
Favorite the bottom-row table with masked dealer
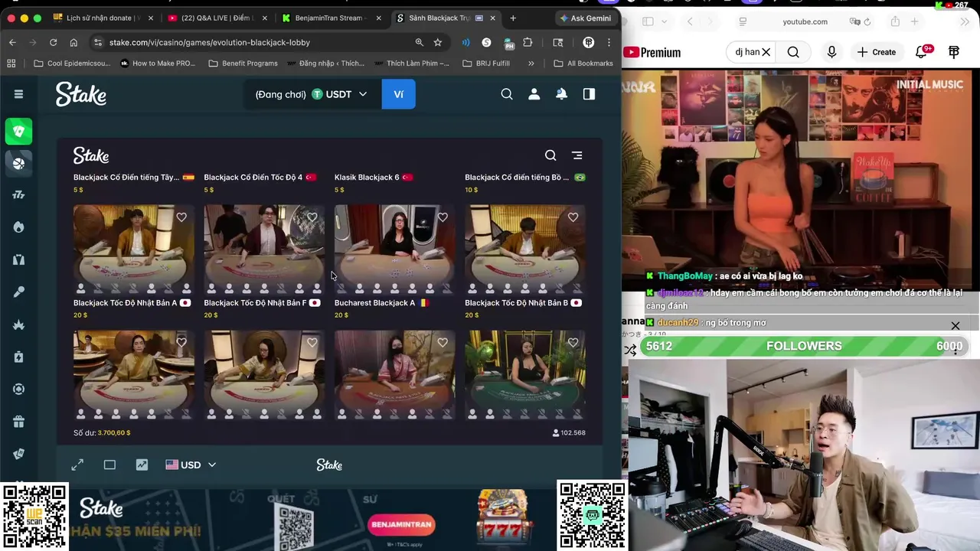tap(443, 343)
